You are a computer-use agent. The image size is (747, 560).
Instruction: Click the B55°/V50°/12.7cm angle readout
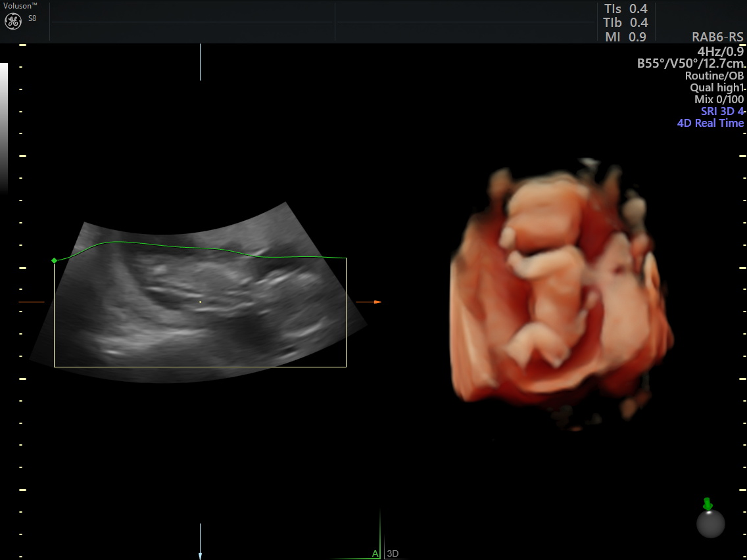pos(690,64)
